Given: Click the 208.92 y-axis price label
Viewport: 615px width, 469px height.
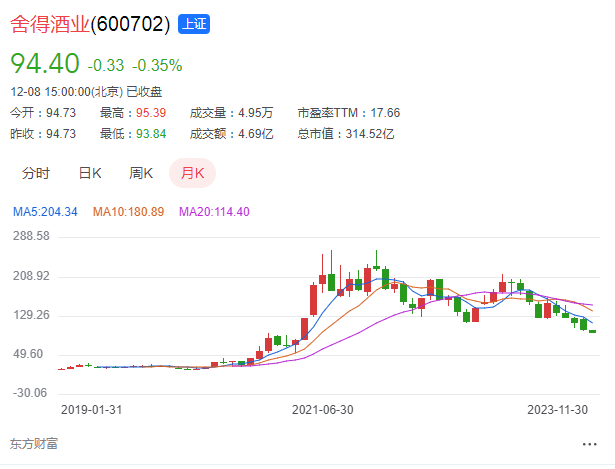Looking at the screenshot, I should (31, 276).
